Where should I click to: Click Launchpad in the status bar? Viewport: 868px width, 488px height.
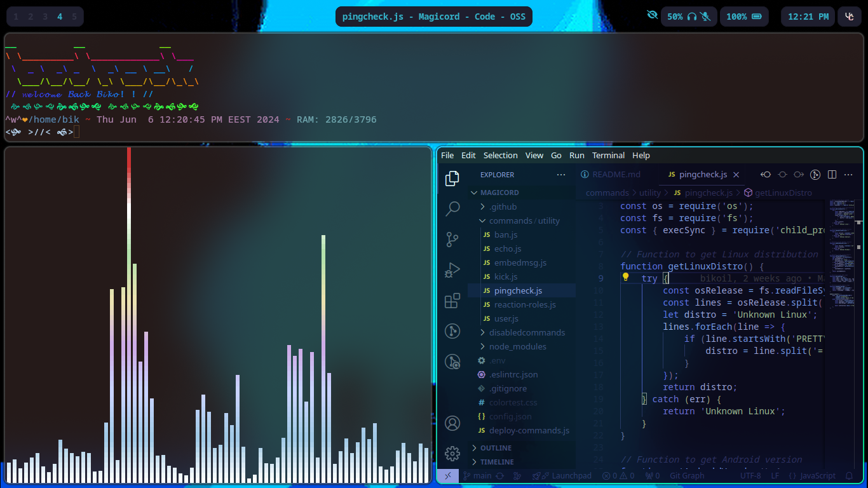point(562,475)
